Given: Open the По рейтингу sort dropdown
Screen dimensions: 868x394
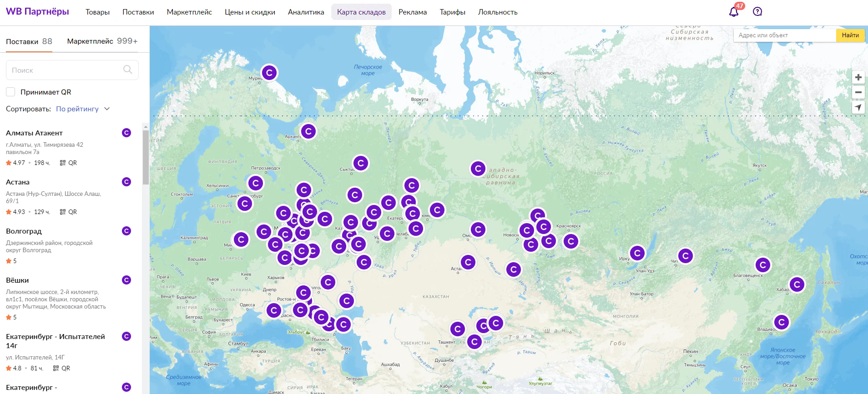Looking at the screenshot, I should 83,109.
